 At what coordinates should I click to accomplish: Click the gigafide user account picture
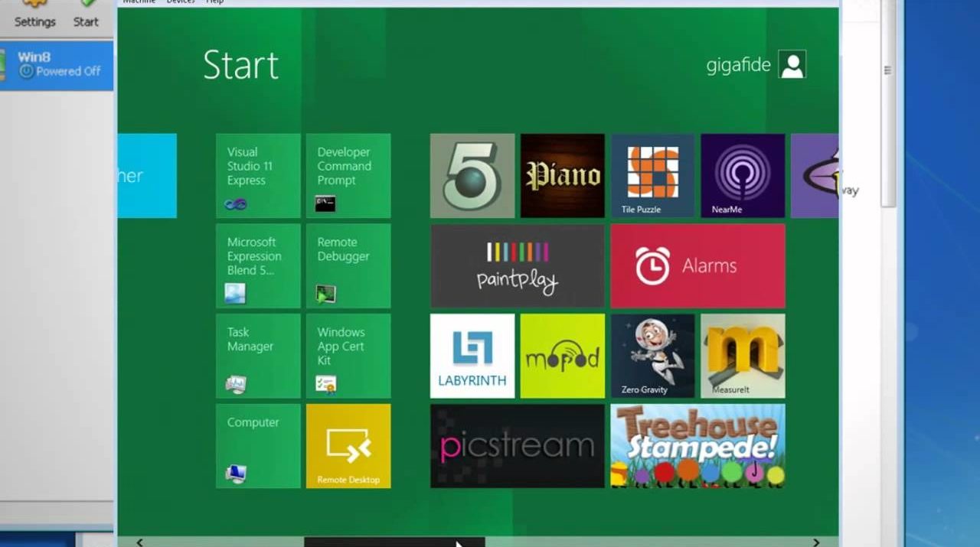pyautogui.click(x=792, y=64)
